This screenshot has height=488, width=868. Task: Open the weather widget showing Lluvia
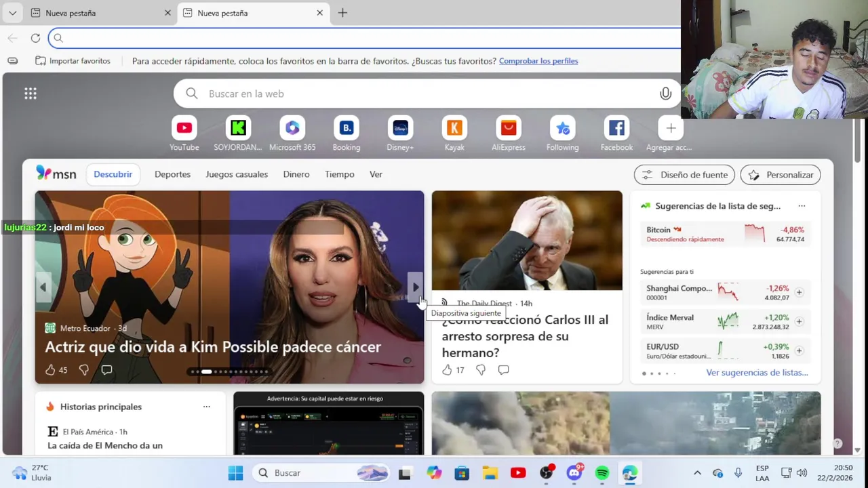click(32, 473)
